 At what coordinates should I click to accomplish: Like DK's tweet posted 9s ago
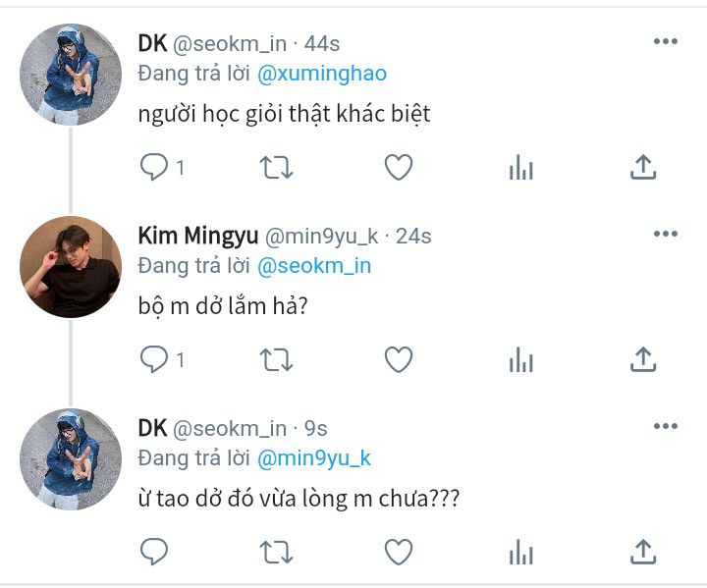click(x=399, y=552)
